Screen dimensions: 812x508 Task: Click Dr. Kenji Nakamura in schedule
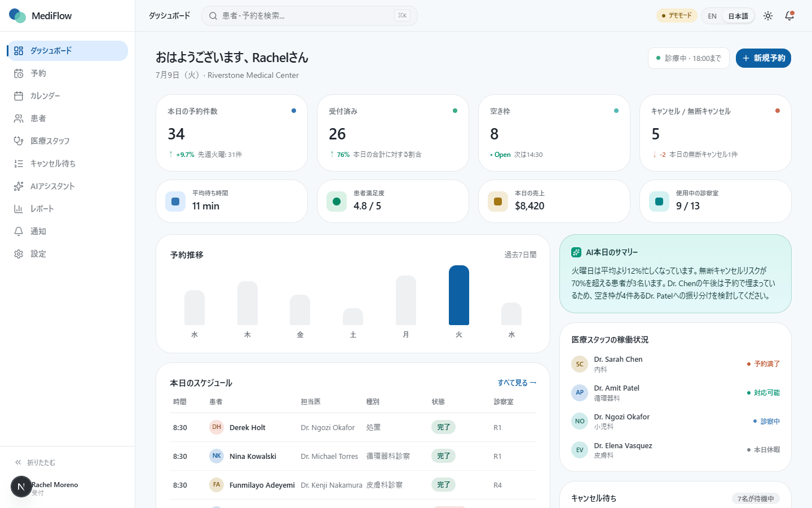tap(332, 485)
